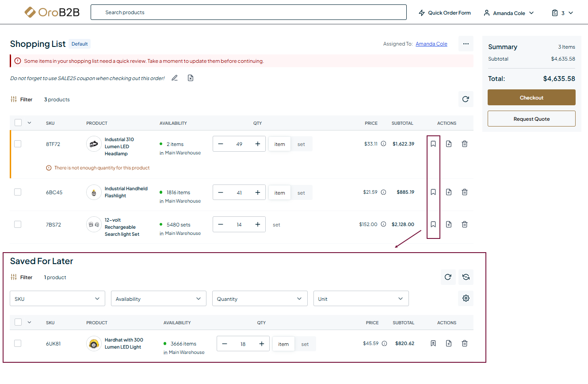The image size is (588, 384).
Task: Open Saved For Later filter settings gear
Action: tap(466, 298)
